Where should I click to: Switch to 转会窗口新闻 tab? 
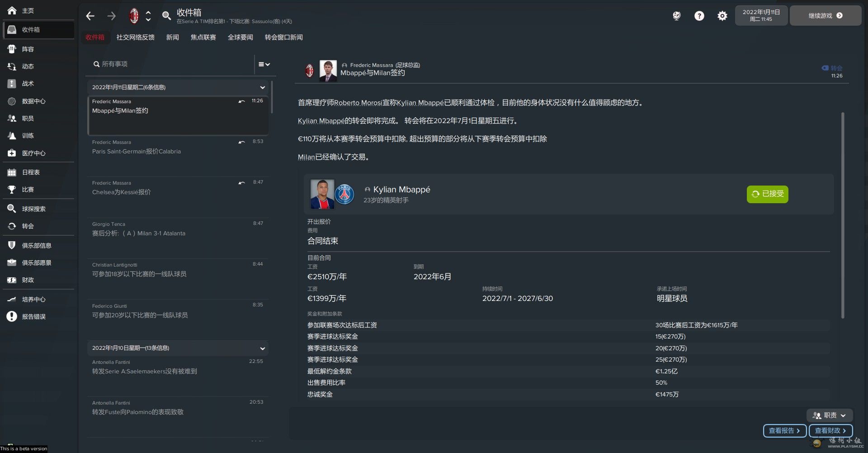[x=283, y=37]
